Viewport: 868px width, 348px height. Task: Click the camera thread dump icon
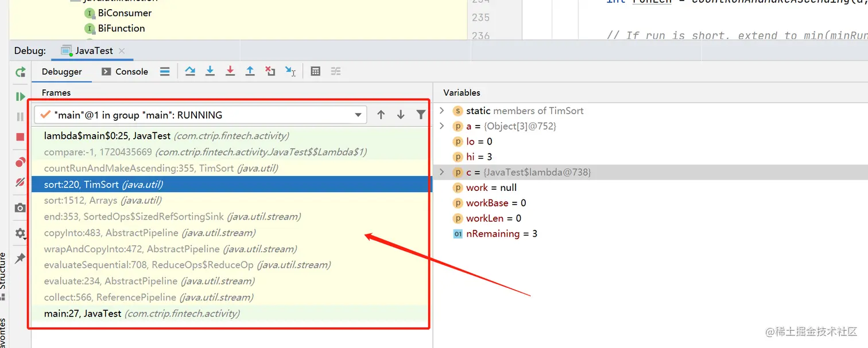coord(21,208)
